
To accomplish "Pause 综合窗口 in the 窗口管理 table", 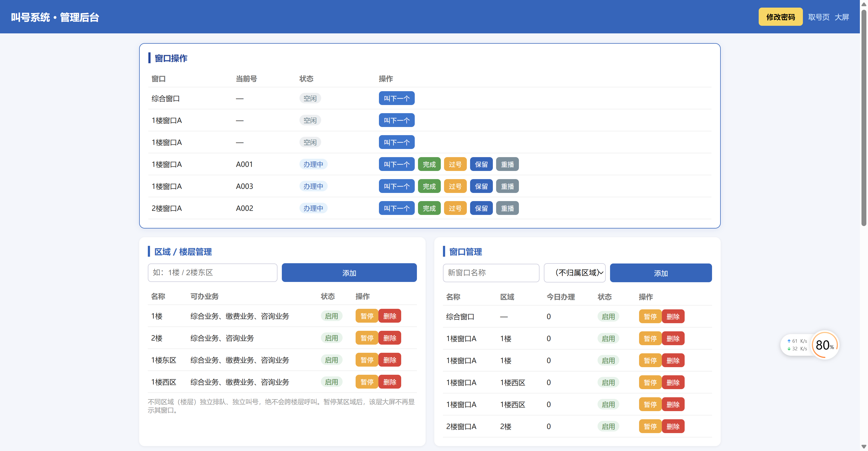I will click(x=650, y=316).
